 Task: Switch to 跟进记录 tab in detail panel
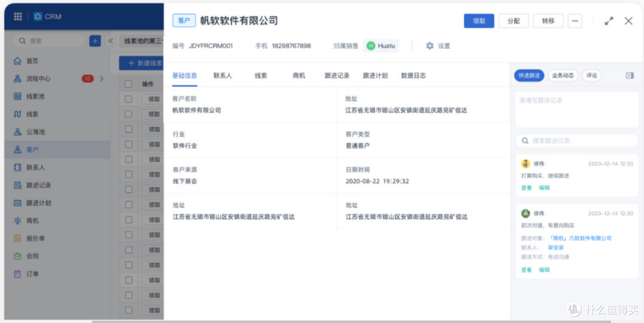tap(337, 76)
